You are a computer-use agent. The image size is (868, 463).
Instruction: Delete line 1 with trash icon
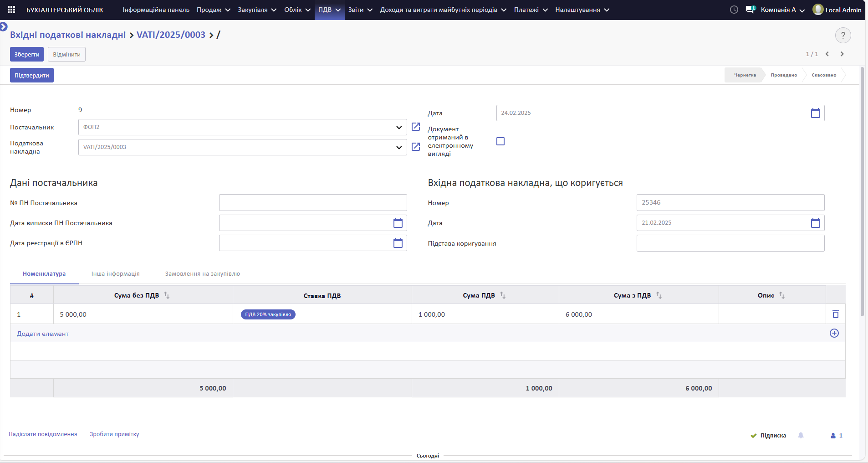point(836,314)
